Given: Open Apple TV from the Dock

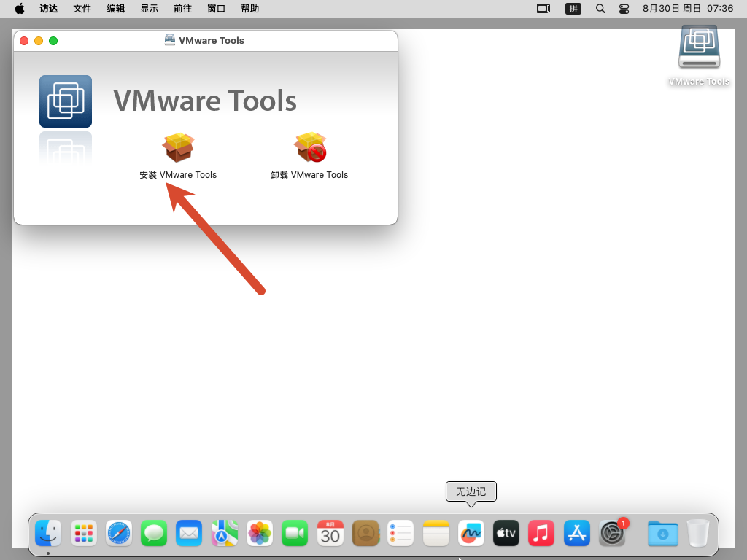Looking at the screenshot, I should [506, 533].
